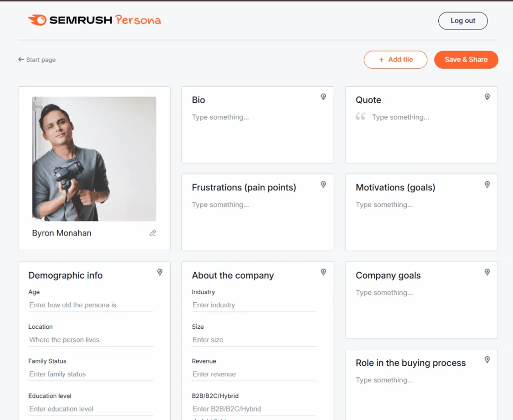Click the quotation mark icon in Quote tile
Viewport: 513px width, 420px height.
pos(360,116)
